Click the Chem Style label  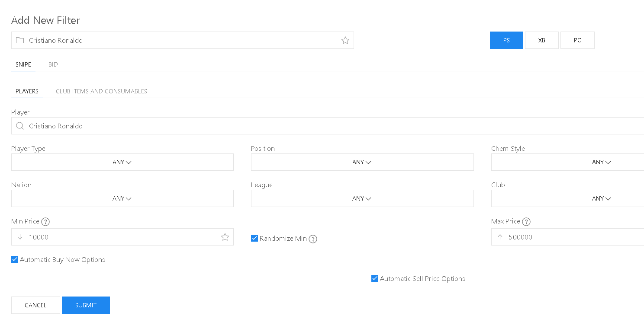(x=508, y=149)
